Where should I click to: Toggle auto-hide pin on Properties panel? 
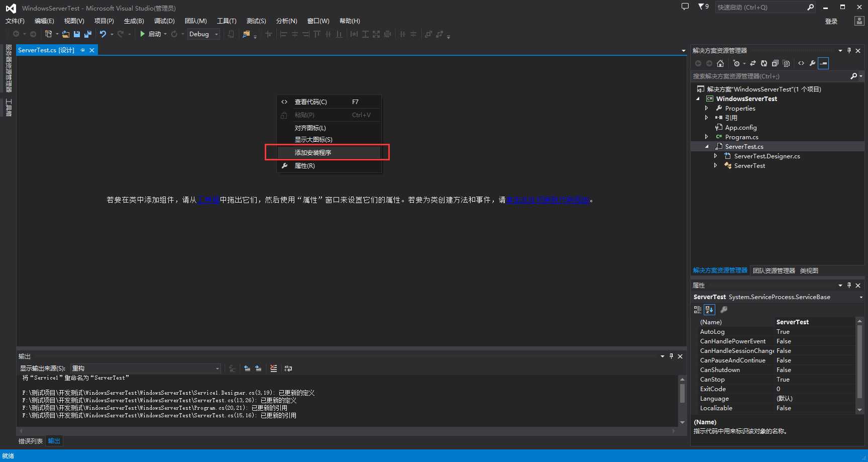[849, 285]
